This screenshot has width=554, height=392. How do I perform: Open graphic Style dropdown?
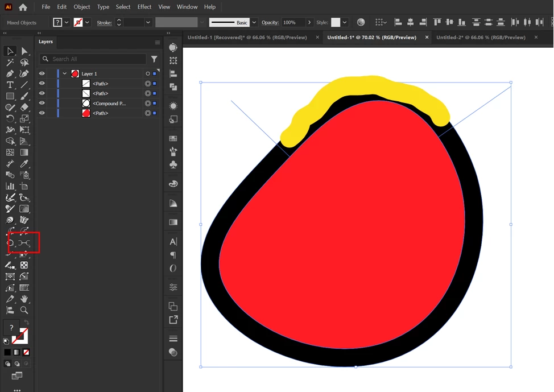click(x=345, y=22)
